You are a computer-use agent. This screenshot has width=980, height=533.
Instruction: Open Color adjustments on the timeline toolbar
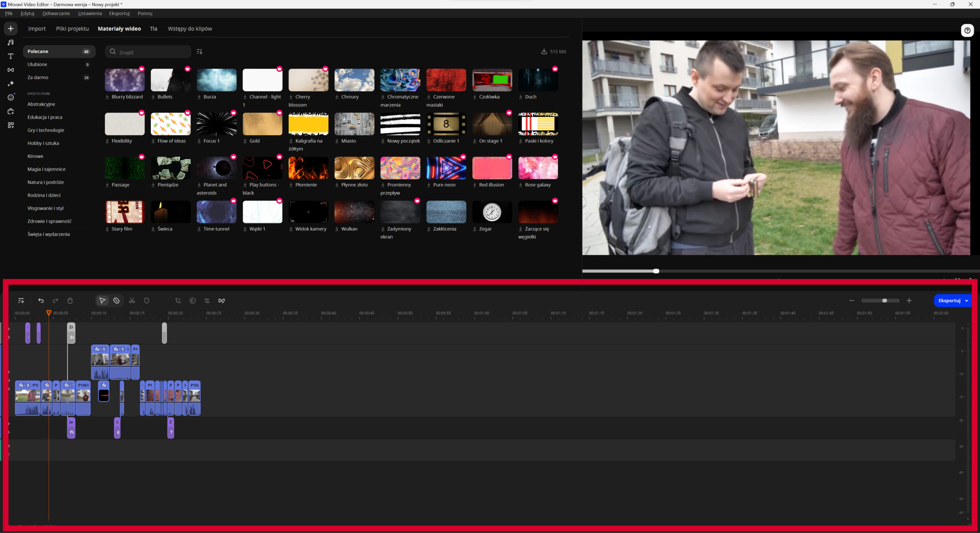193,301
